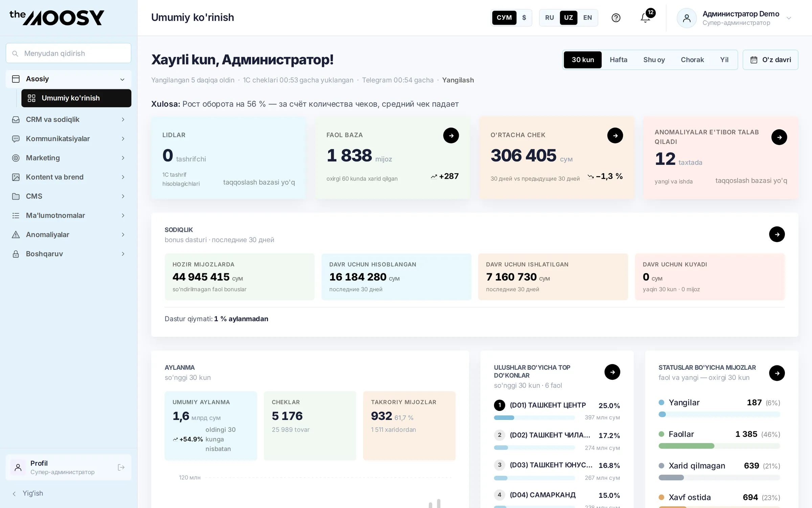The width and height of the screenshot is (812, 508).
Task: Collapse the Asosiy menu section
Action: tap(122, 79)
